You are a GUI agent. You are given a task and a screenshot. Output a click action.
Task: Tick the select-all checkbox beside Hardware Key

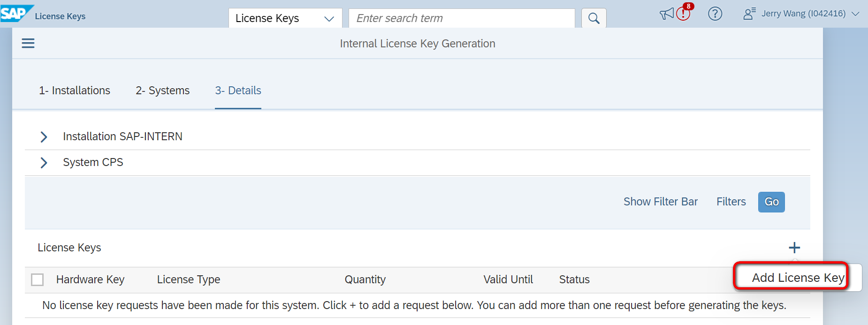tap(38, 280)
